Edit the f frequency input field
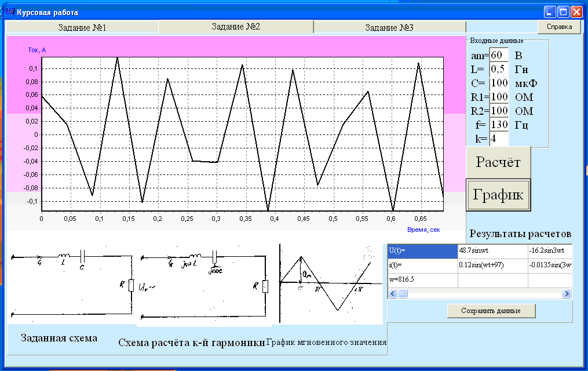Image resolution: width=588 pixels, height=371 pixels. (499, 125)
